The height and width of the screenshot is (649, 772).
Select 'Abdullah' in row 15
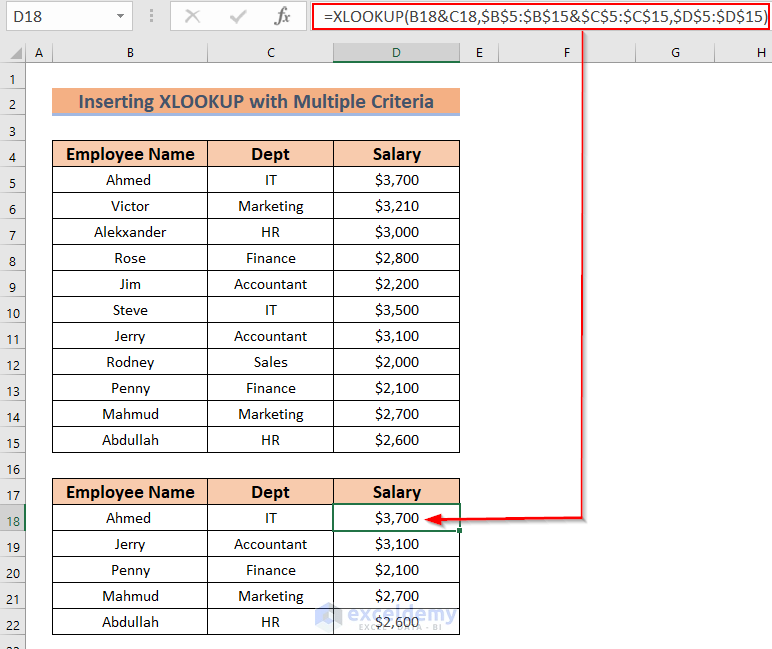[x=130, y=440]
